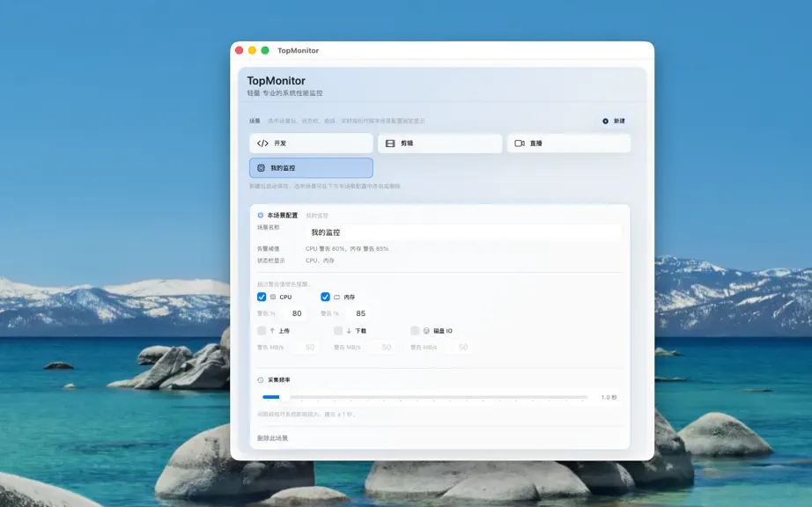
Task: Enable the 下载 alert checkbox
Action: 338,331
